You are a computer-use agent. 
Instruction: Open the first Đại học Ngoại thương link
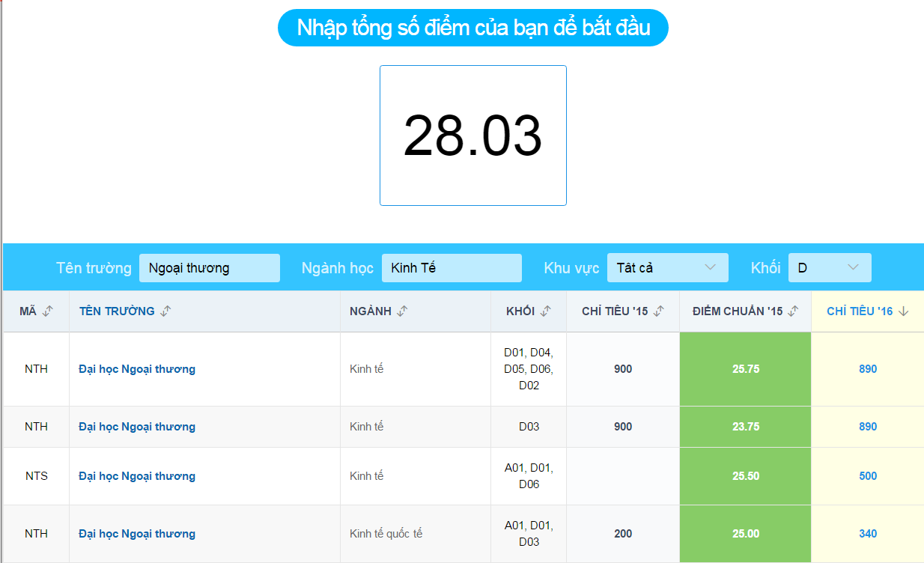(x=137, y=369)
